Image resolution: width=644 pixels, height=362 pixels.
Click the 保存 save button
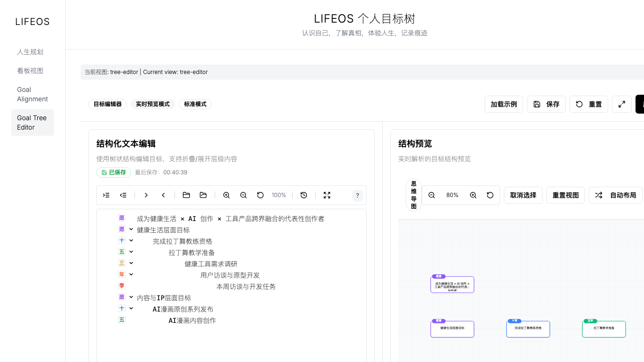(546, 104)
